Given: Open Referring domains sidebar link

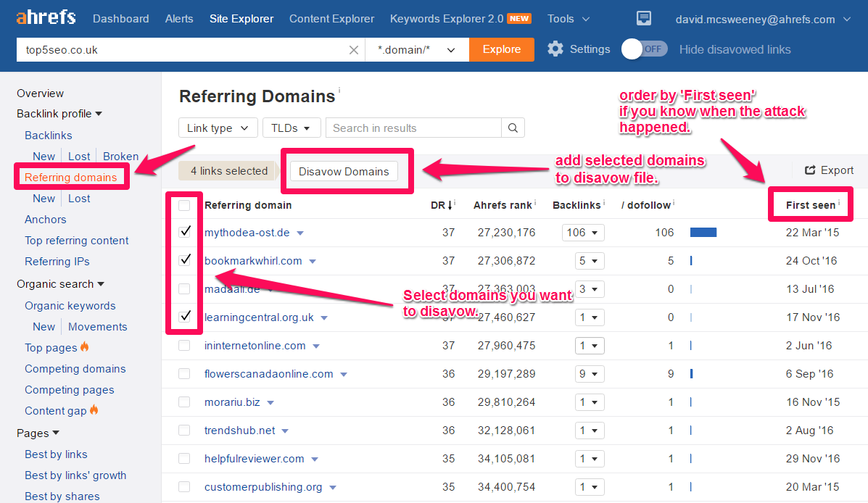Looking at the screenshot, I should pyautogui.click(x=71, y=177).
